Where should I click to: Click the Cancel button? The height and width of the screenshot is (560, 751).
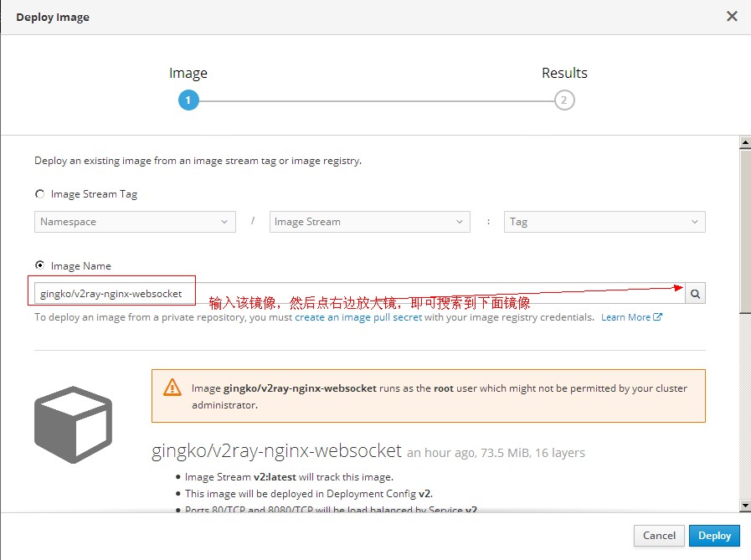tap(659, 536)
